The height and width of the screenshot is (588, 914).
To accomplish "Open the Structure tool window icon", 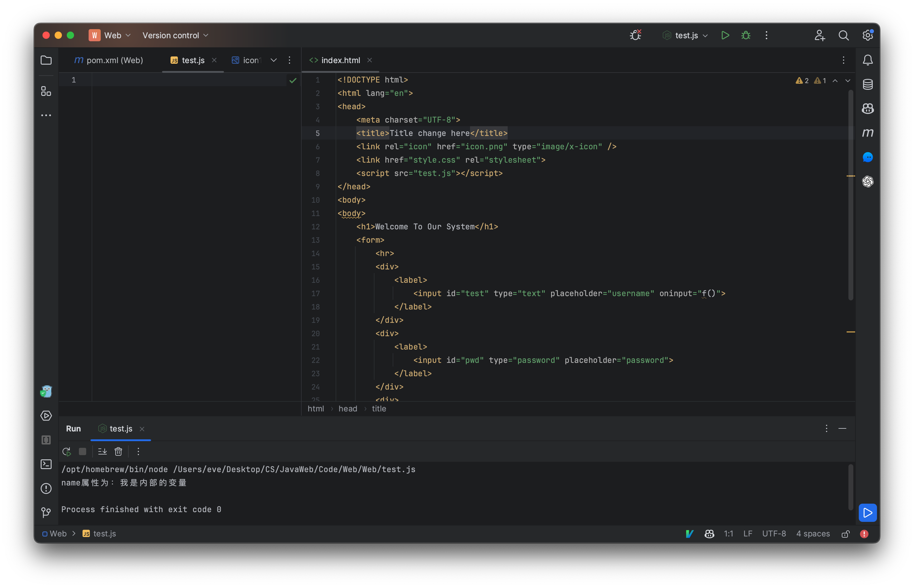I will tap(46, 91).
